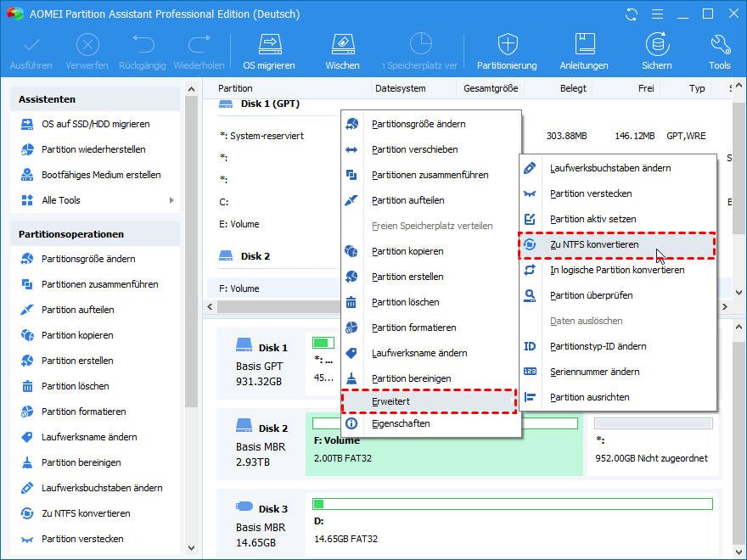The height and width of the screenshot is (560, 747).
Task: Select the 952.00GB Nicht zugeordnet block
Action: coord(653,445)
